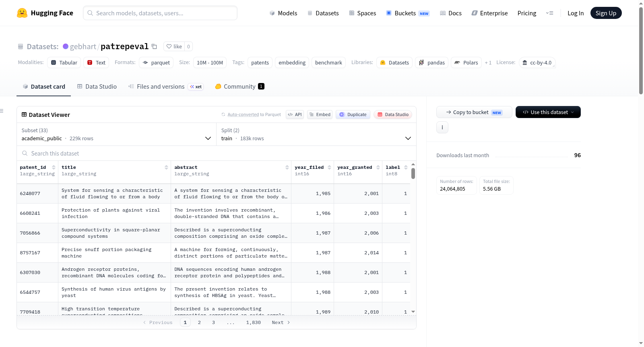This screenshot has width=644, height=347.
Task: Click the Log In link
Action: click(x=576, y=13)
